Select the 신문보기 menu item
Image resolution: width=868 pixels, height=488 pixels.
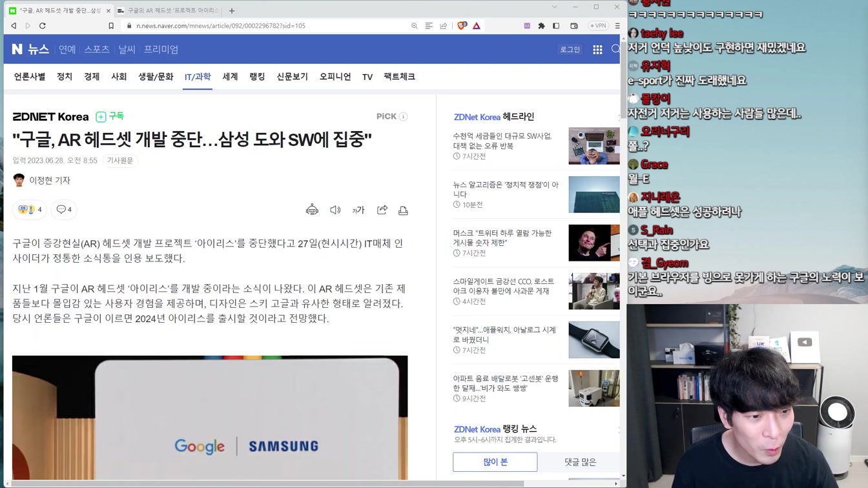(292, 77)
